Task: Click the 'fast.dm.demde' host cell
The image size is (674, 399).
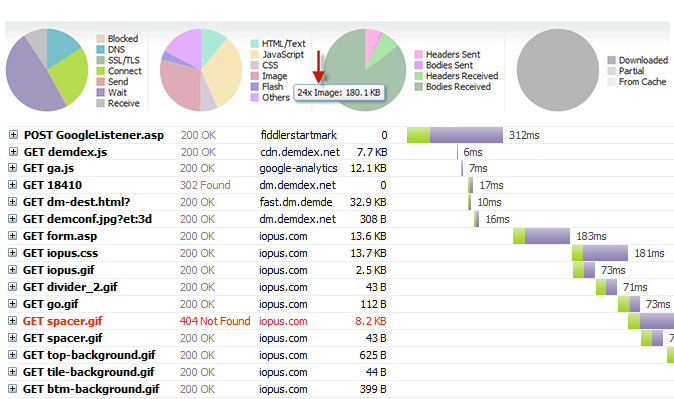Action: [x=296, y=202]
